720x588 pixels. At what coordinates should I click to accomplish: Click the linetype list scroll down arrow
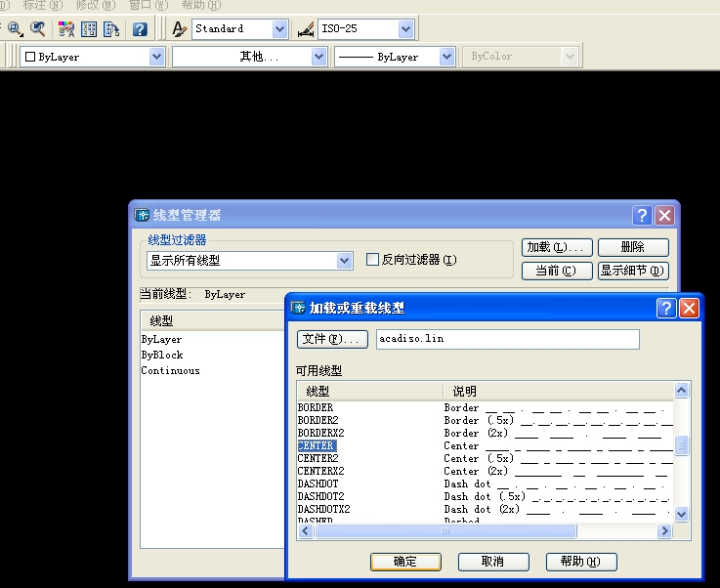click(682, 514)
